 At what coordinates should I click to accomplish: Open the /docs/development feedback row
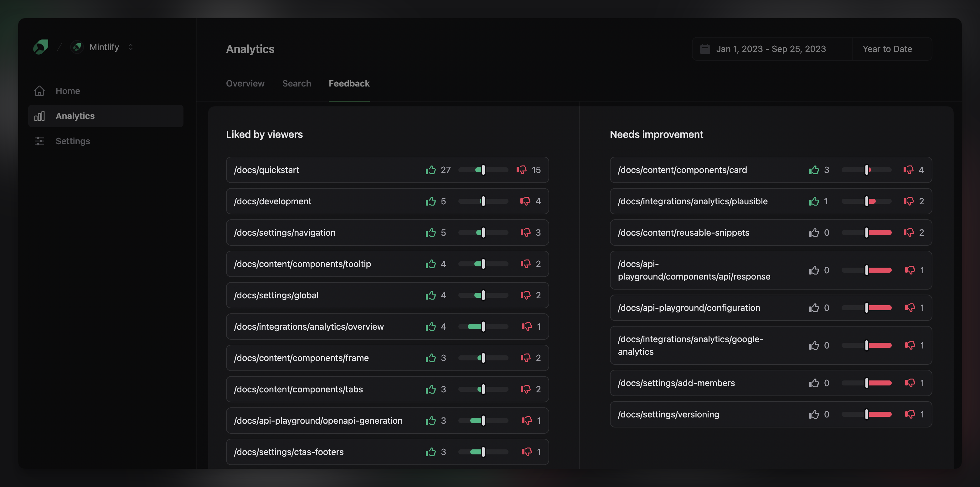click(273, 202)
